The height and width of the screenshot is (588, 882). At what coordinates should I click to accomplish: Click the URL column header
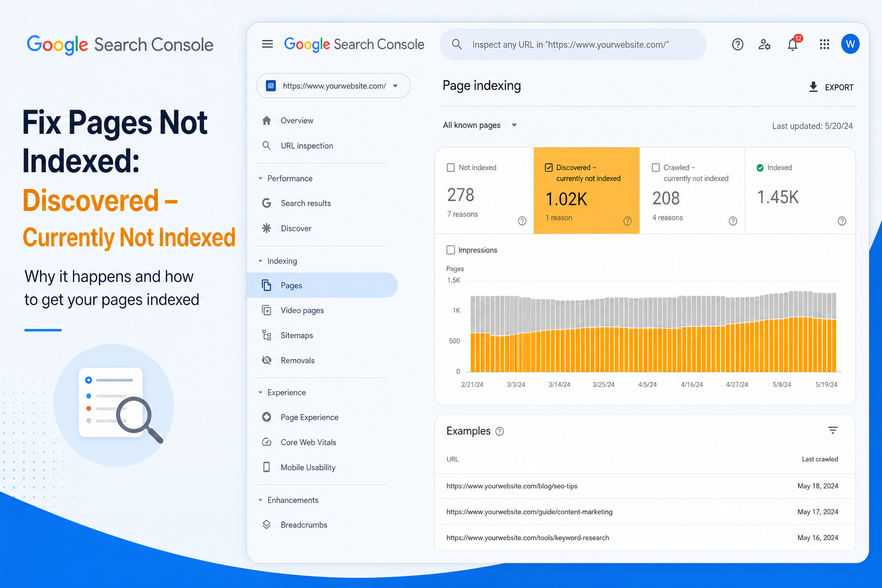[452, 459]
